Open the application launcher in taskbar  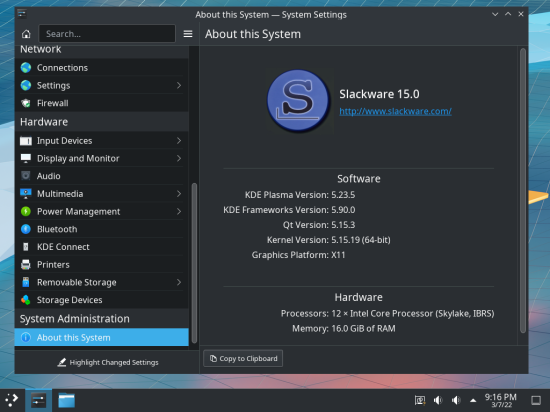(12, 400)
